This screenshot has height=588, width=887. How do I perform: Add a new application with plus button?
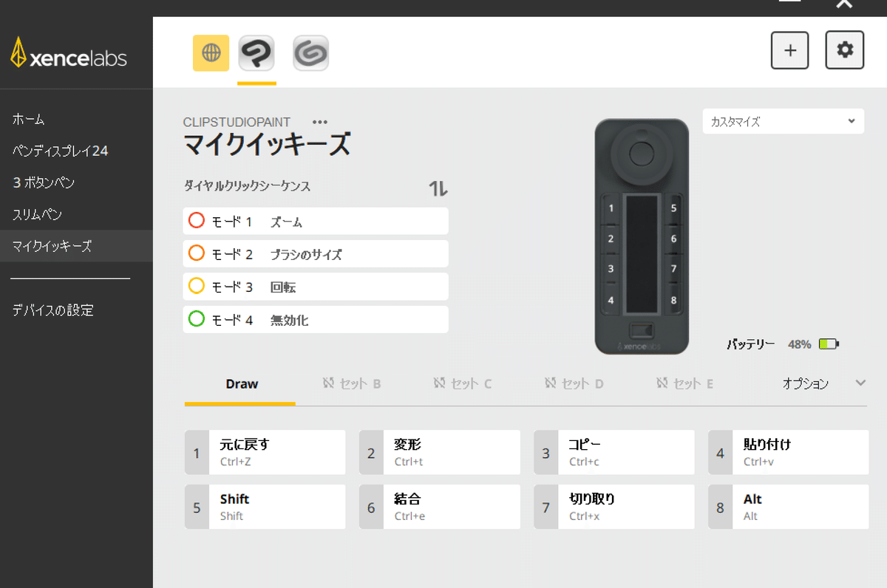click(789, 50)
